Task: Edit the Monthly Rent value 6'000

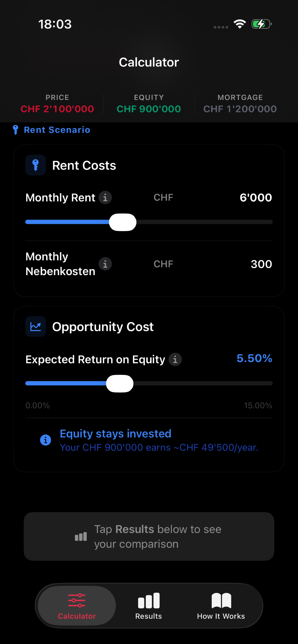Action: [x=256, y=198]
